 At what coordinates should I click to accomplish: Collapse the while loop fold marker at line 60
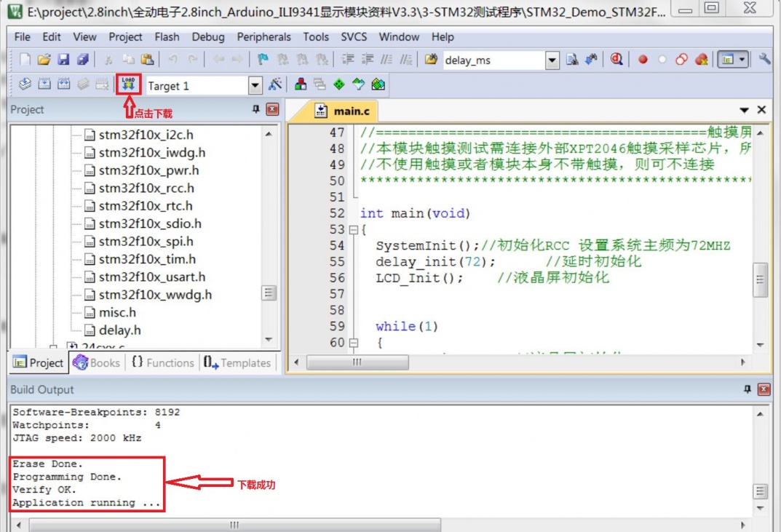[x=354, y=343]
